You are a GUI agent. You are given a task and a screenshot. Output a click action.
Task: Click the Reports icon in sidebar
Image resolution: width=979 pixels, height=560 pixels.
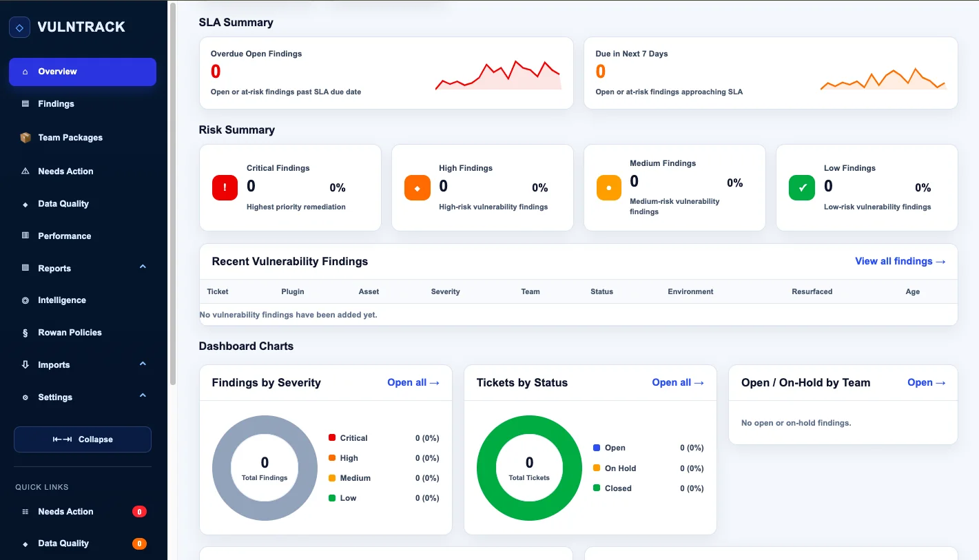coord(25,268)
